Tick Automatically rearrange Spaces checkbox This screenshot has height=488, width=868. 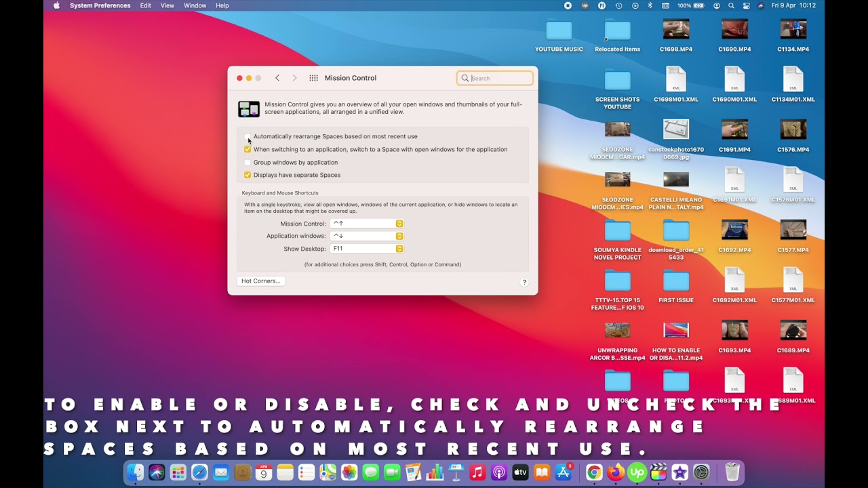[x=248, y=136]
